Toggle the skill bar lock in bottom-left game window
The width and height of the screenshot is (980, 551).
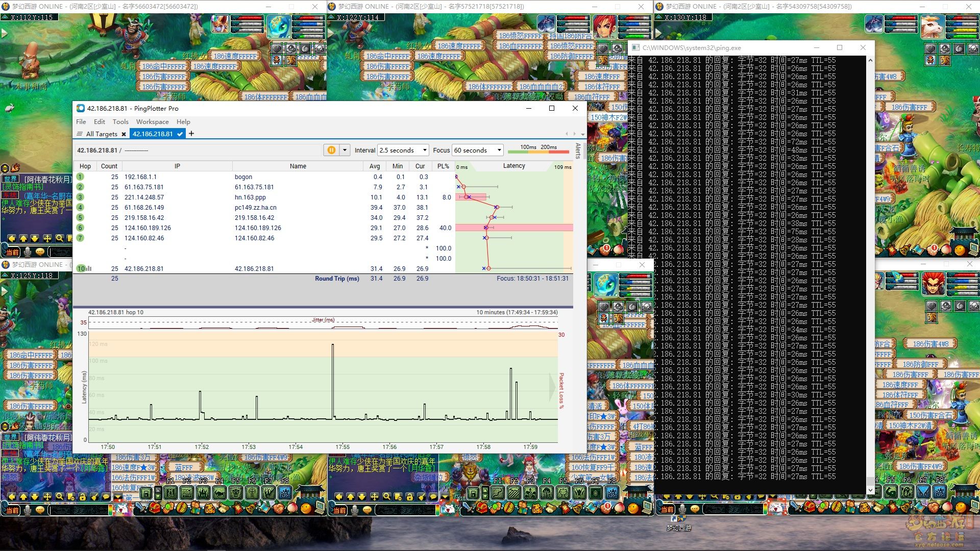[146, 493]
